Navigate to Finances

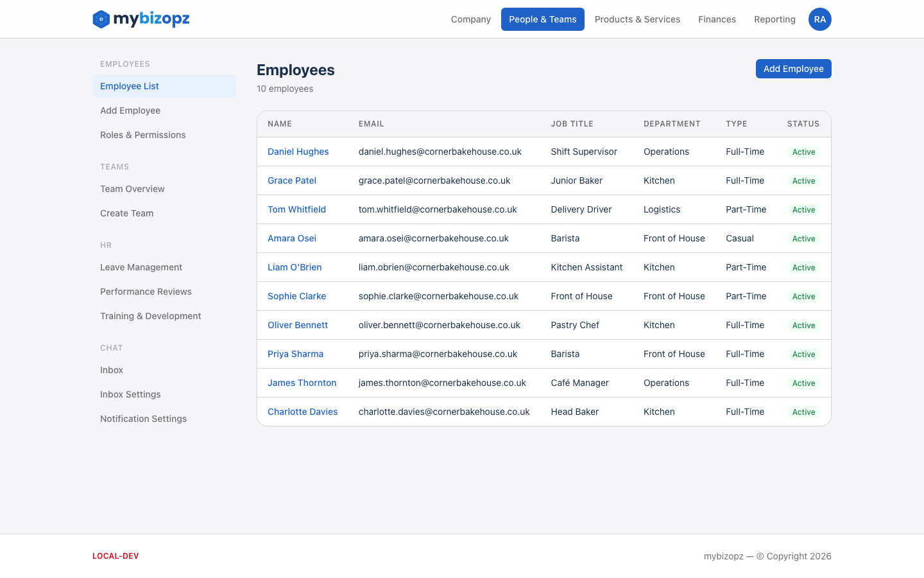coord(717,19)
